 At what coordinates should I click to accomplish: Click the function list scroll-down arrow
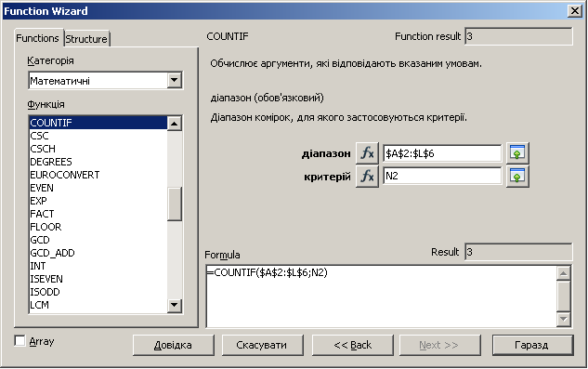175,305
